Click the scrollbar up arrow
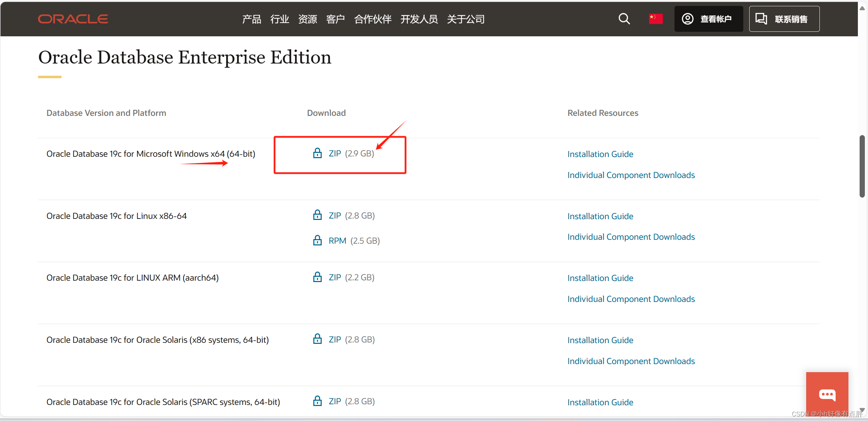 coord(862,8)
